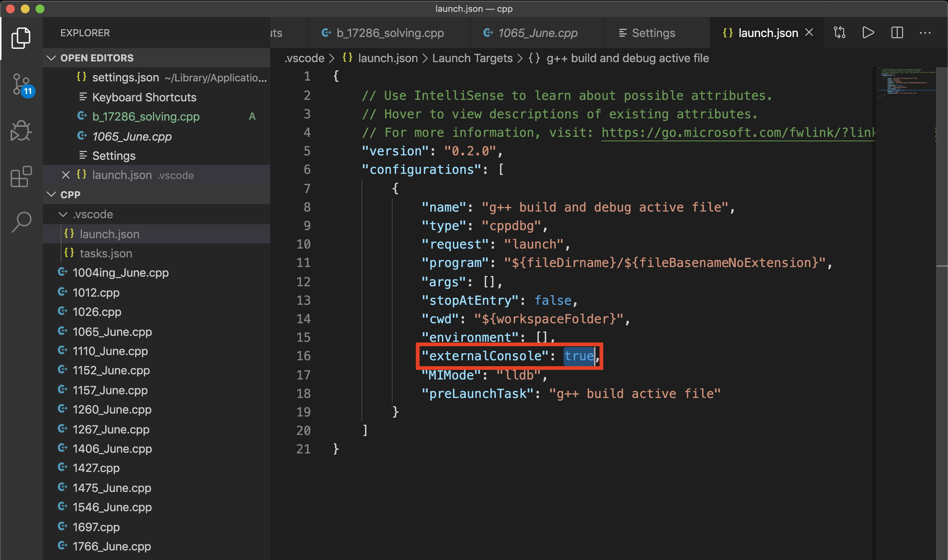Click the Open Changes compare icon
948x560 pixels.
click(839, 33)
